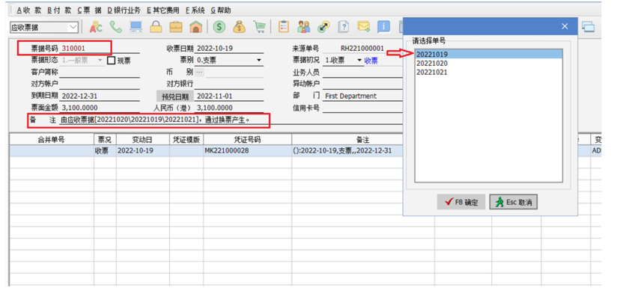This screenshot has height=288, width=644.
Task: Click the 收票日期 field 2022-10-19
Action: pos(229,49)
